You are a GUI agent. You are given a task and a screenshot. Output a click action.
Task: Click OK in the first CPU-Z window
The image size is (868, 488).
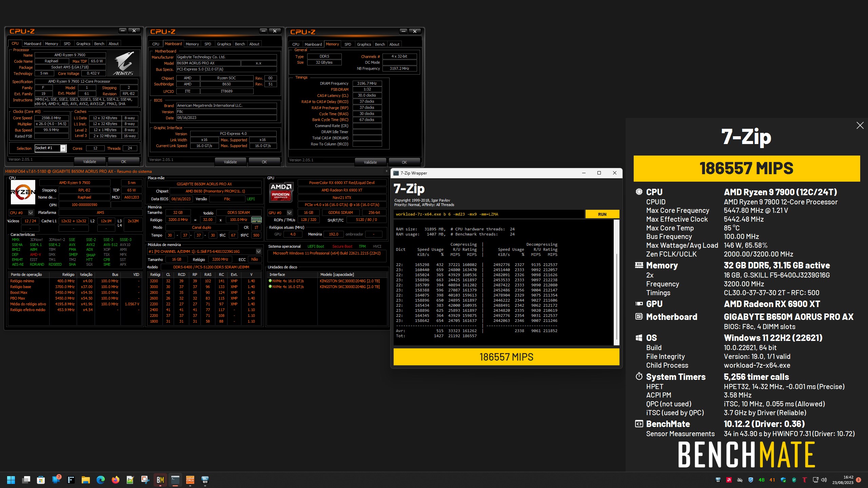[x=123, y=162]
